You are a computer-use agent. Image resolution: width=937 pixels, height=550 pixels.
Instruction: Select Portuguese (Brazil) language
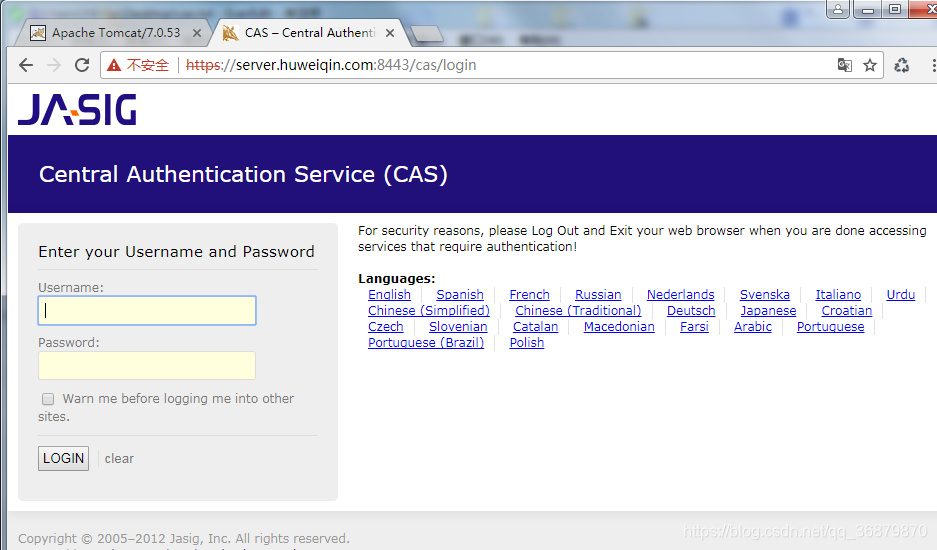tap(426, 343)
